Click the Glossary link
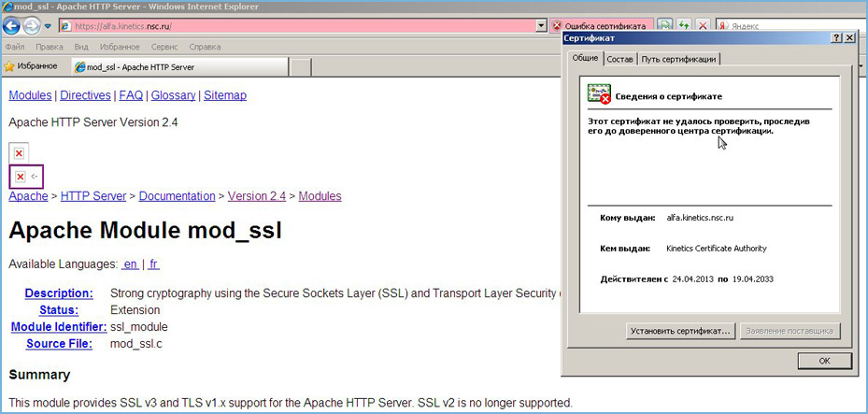The width and height of the screenshot is (868, 414). (x=173, y=95)
